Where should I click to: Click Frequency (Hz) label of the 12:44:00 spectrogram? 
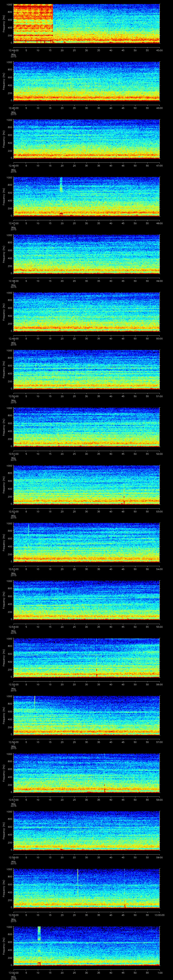coord(4,24)
